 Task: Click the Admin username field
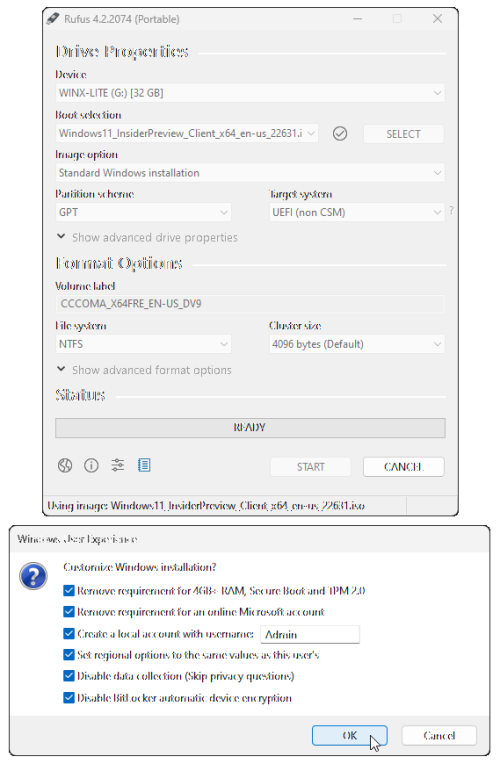[x=310, y=634]
